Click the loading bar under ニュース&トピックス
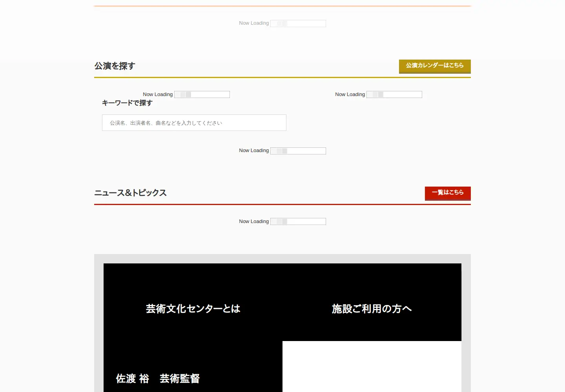The height and width of the screenshot is (392, 565). [298, 221]
